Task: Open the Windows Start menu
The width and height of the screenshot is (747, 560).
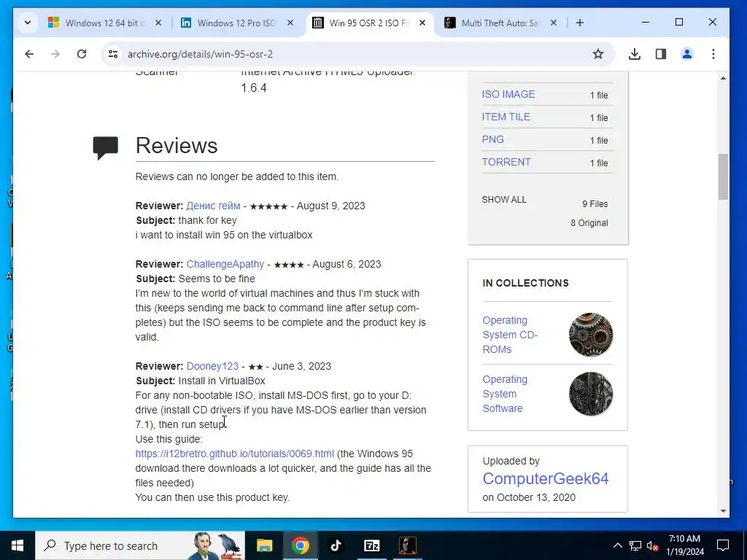Action: [18, 545]
